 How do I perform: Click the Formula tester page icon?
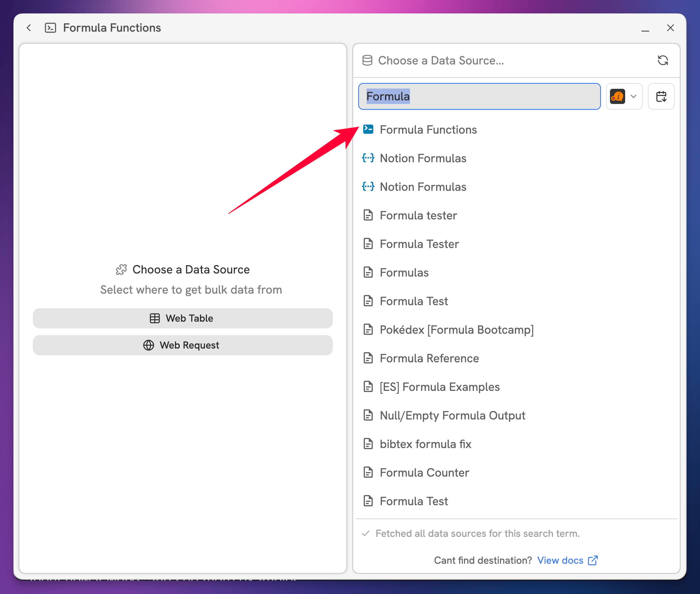pyautogui.click(x=368, y=215)
